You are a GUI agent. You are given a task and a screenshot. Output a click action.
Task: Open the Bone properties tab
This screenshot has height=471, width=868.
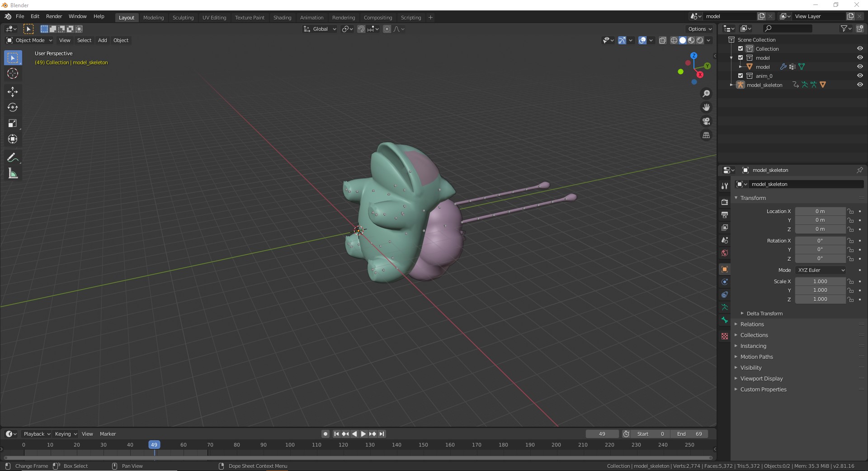725,320
